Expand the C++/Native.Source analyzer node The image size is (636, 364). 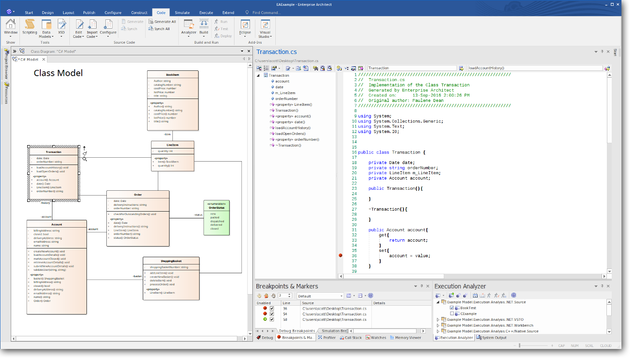(438, 331)
